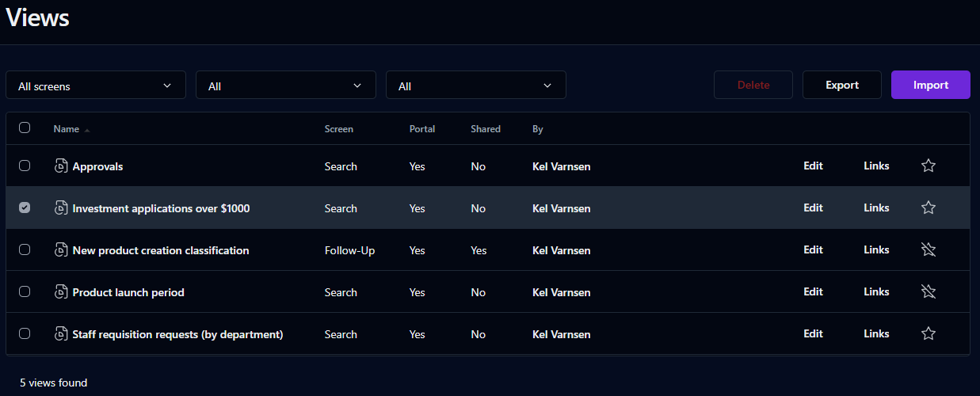Toggle star icon for Product launch period
The image size is (980, 396).
929,292
